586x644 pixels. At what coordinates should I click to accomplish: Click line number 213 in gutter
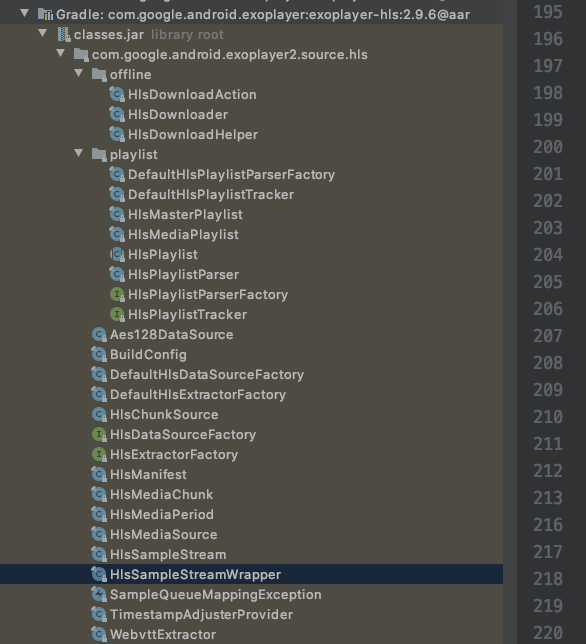(548, 498)
